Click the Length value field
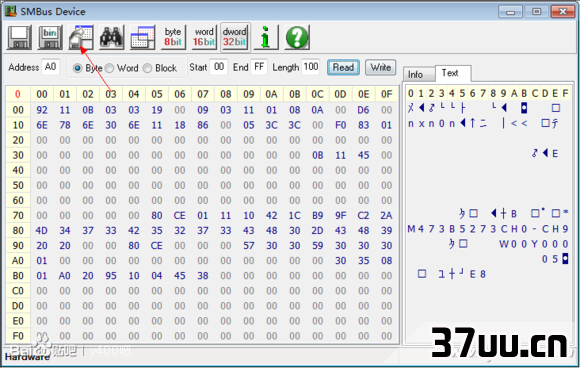580x368 pixels. 311,67
